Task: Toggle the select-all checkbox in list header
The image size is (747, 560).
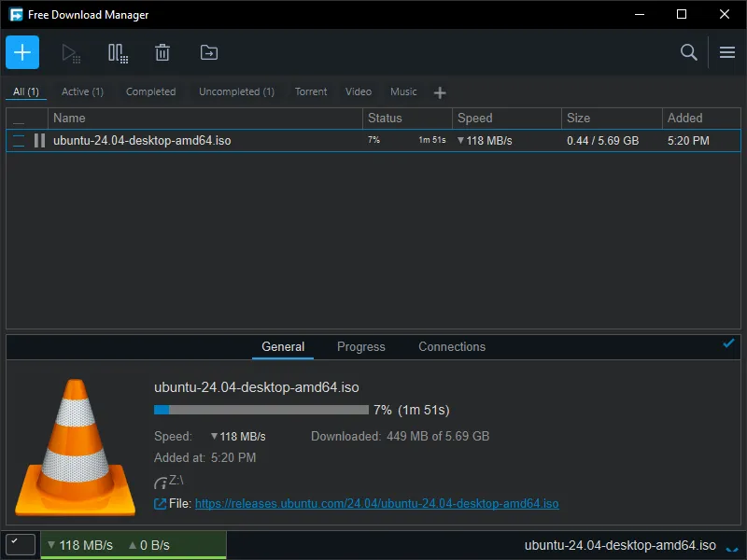Action: pos(19,119)
